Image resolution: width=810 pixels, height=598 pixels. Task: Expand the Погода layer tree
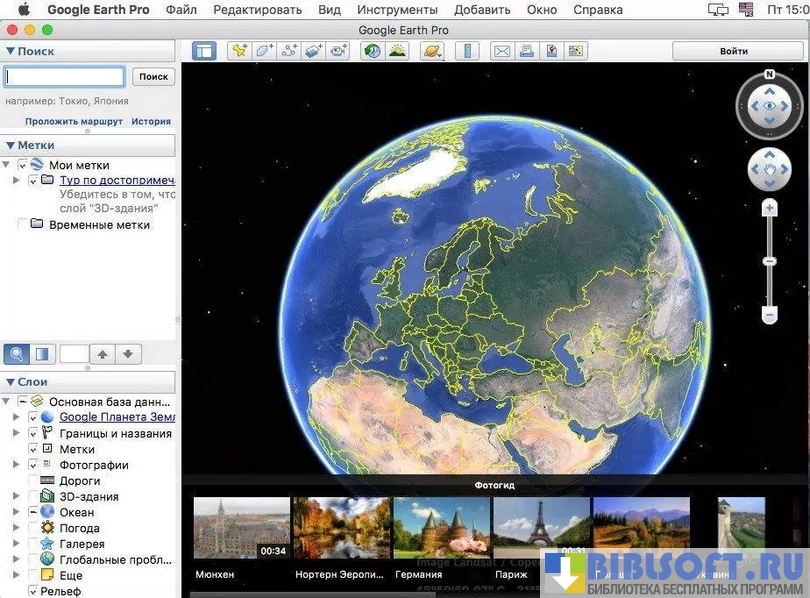click(x=16, y=528)
